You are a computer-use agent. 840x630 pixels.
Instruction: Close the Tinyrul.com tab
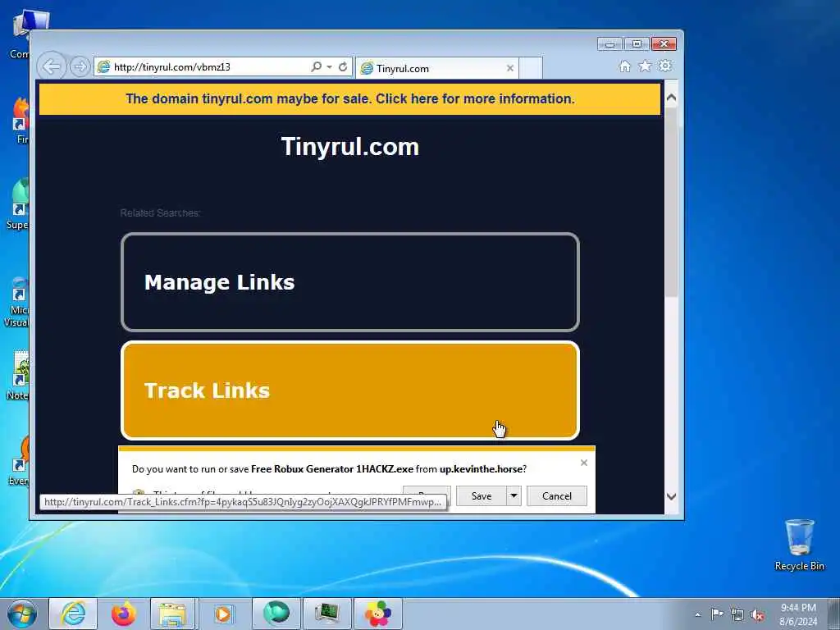510,69
